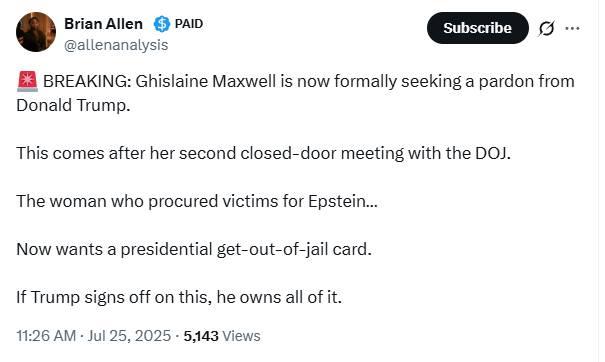Click the red siren emoji
Viewport: 605px width, 362px height.
point(27,81)
